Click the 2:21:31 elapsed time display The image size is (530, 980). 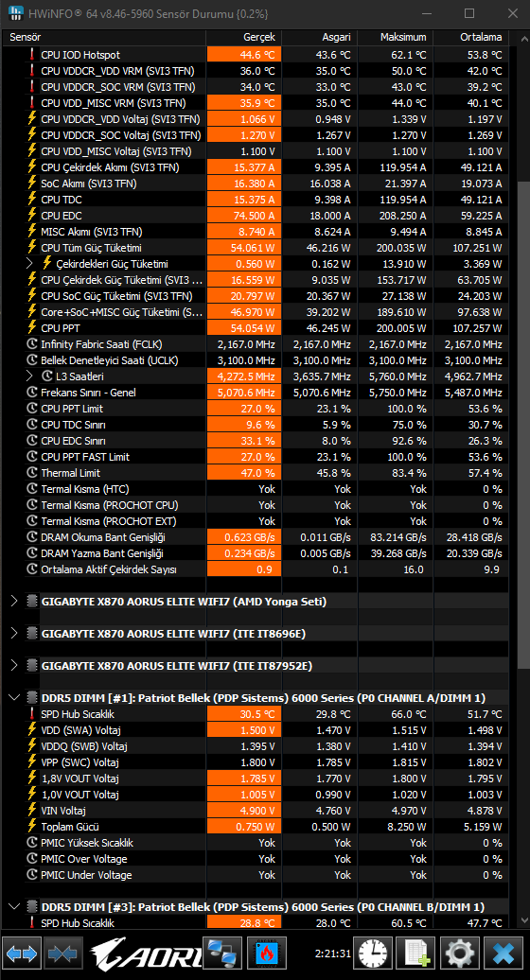coord(333,954)
